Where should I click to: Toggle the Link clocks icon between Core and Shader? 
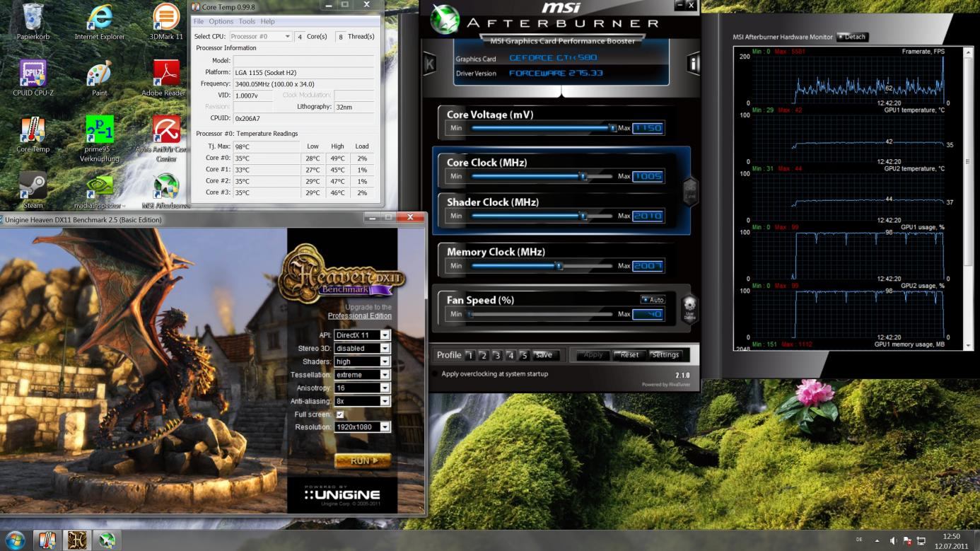coord(690,191)
